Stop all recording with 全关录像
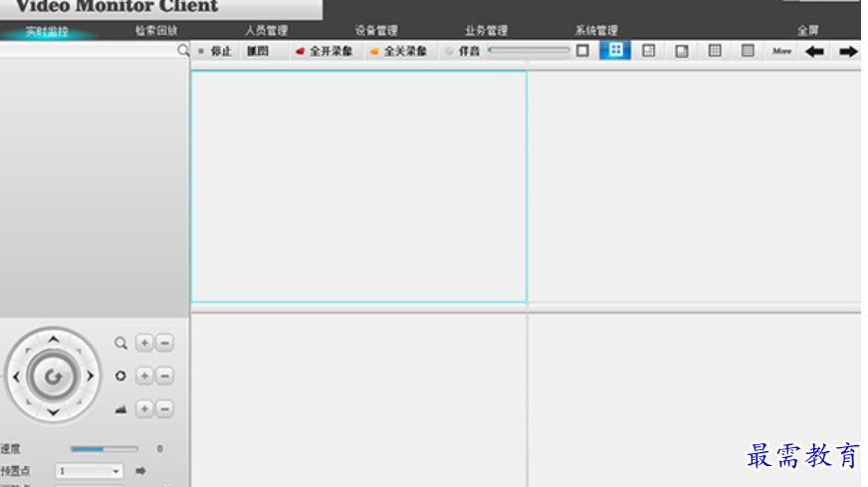868x487 pixels. coord(398,51)
